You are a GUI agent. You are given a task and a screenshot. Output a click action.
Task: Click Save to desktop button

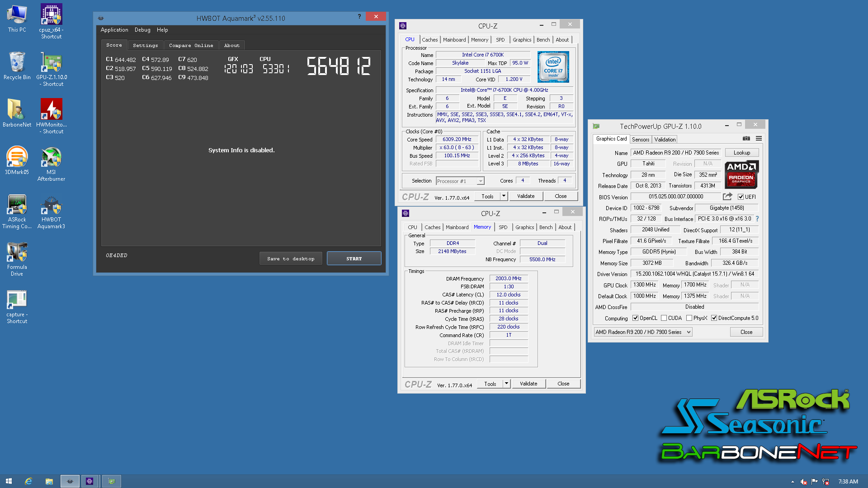coord(291,258)
